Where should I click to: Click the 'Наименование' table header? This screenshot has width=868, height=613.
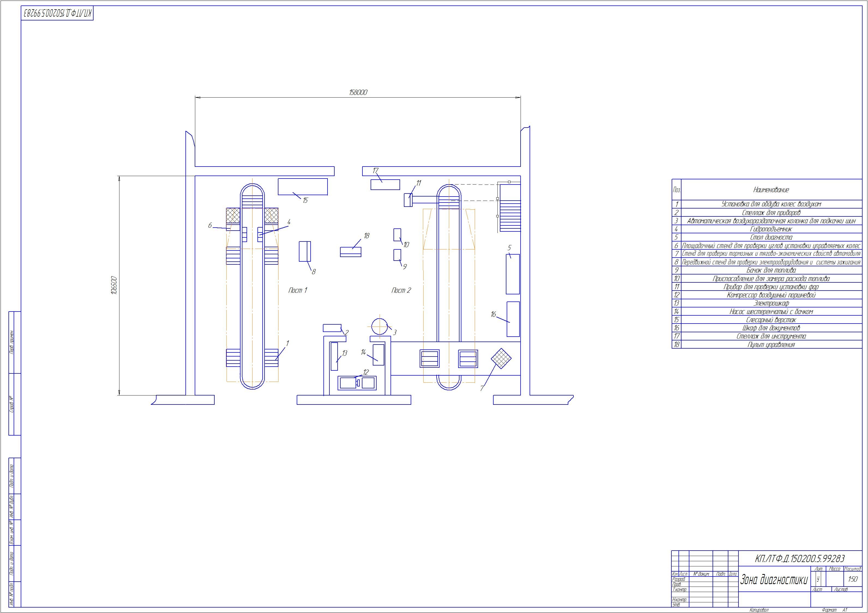tap(771, 190)
